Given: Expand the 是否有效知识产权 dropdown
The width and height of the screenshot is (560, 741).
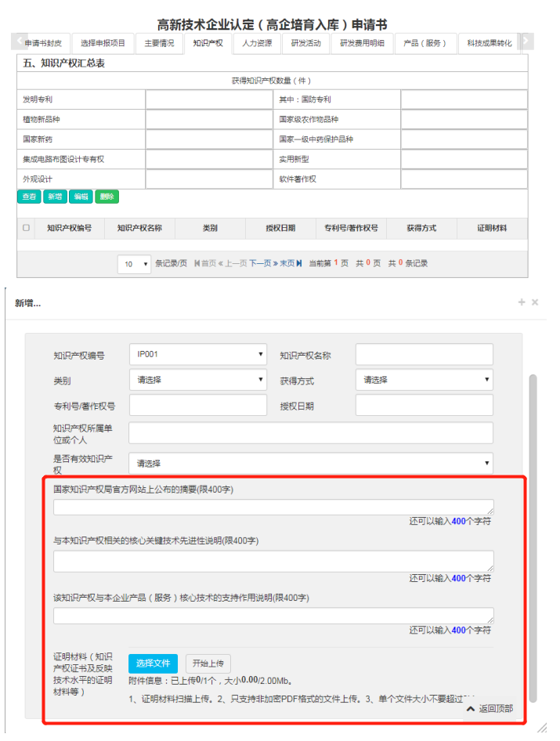Looking at the screenshot, I should 311,463.
